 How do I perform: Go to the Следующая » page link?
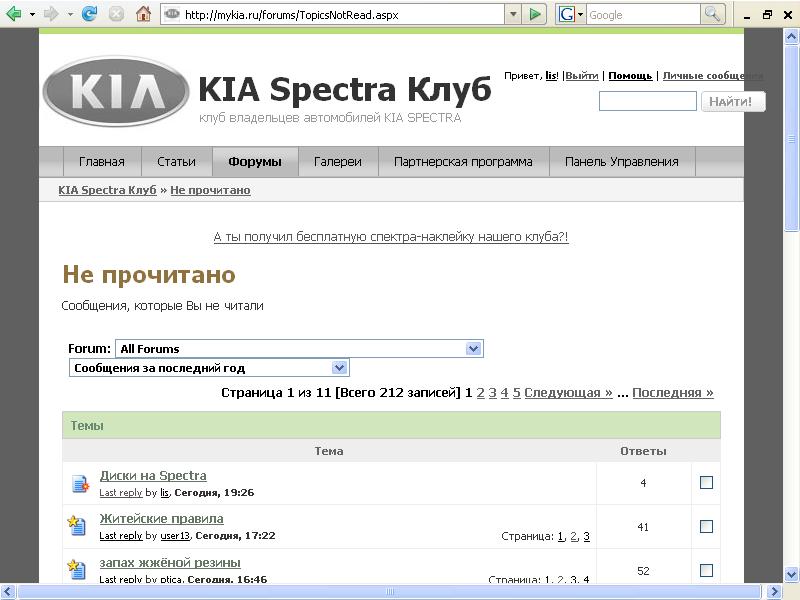[568, 393]
